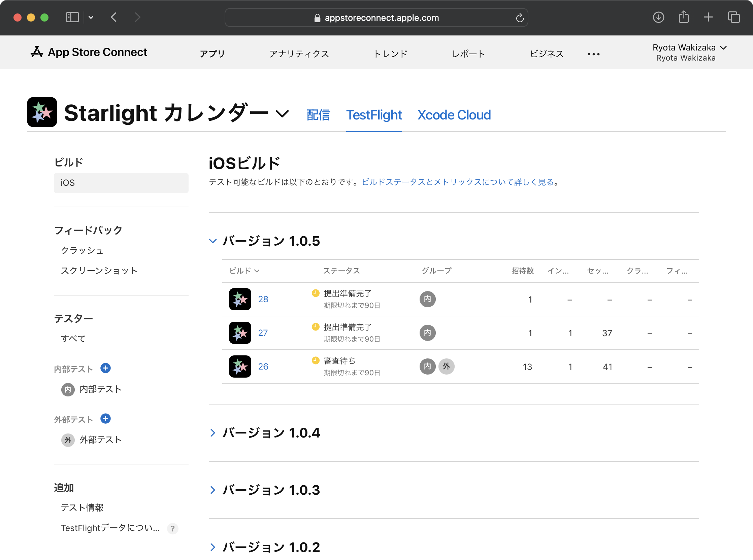Click the external group badge on build 26
This screenshot has height=560, width=753.
click(x=446, y=366)
